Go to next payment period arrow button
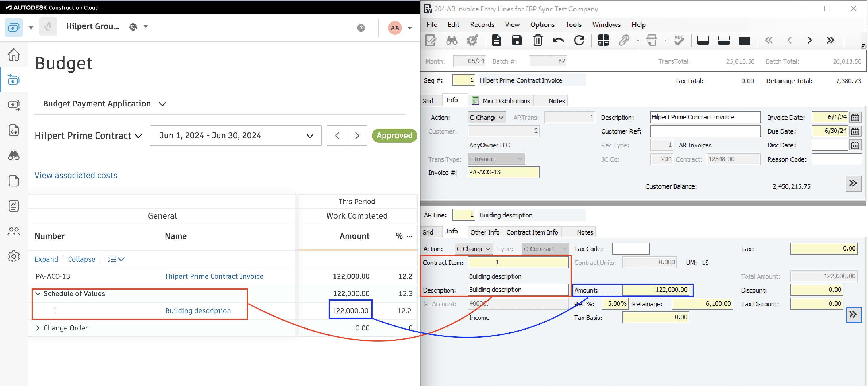 (x=357, y=136)
